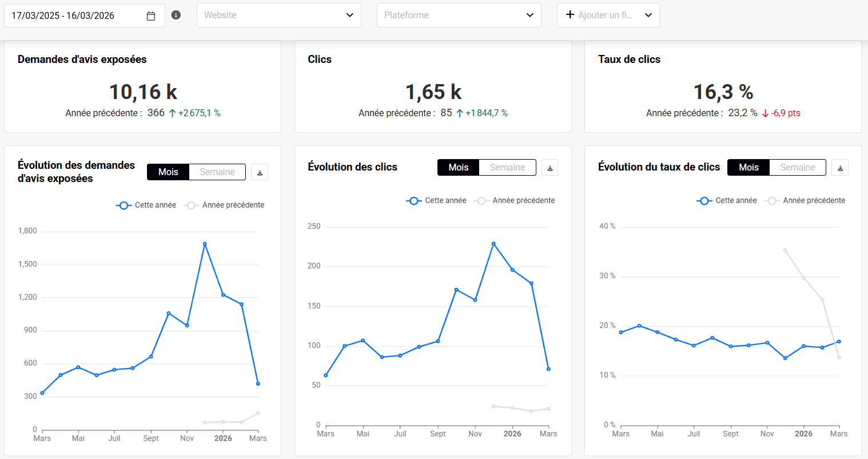
Task: Select Mois tab in clicks chart
Action: 458,167
